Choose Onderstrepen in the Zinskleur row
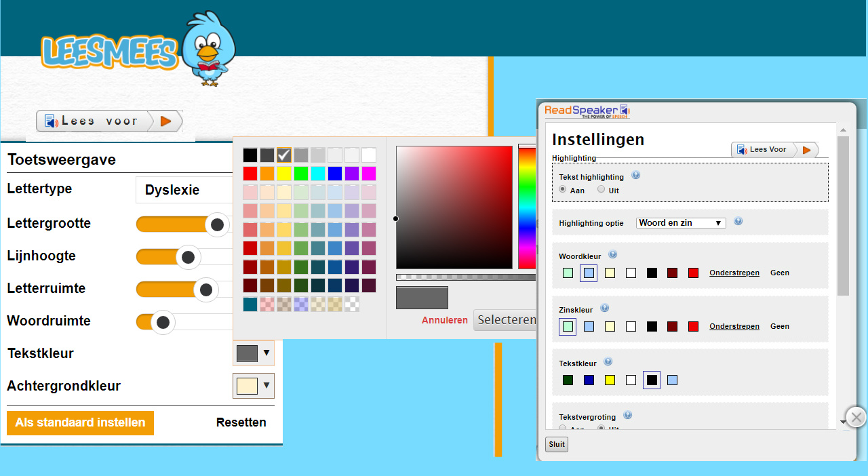 click(x=734, y=327)
